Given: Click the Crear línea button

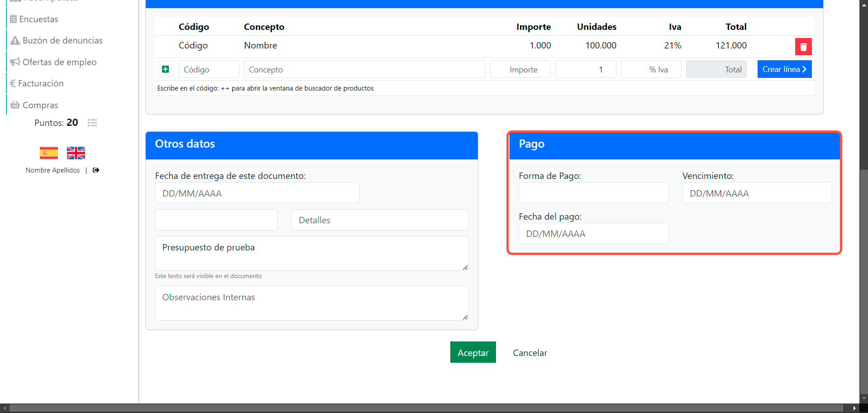Looking at the screenshot, I should pos(784,69).
